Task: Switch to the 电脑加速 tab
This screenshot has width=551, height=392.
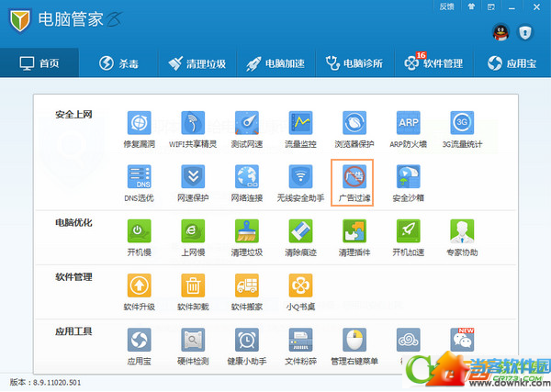Action: click(x=276, y=63)
